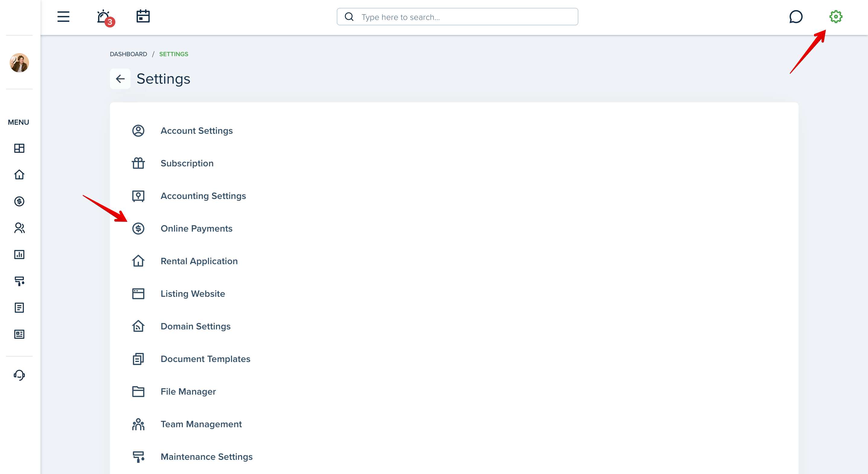
Task: Click the Subscription gift icon
Action: point(138,163)
